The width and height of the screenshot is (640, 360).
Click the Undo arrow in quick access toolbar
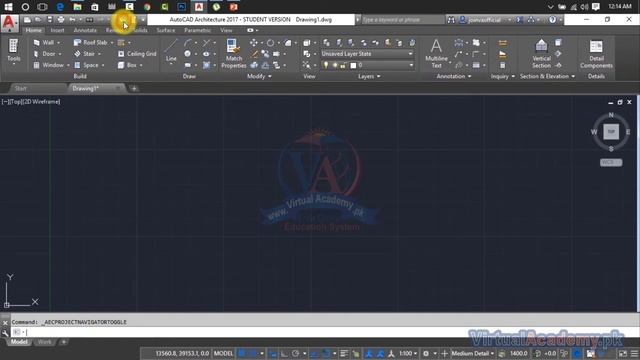tap(72, 20)
